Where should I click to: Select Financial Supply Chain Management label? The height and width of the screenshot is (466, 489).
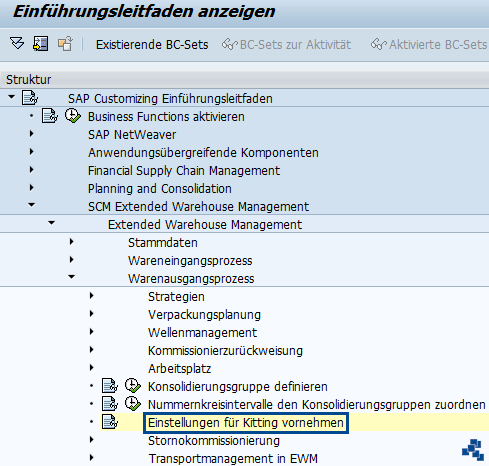click(184, 171)
